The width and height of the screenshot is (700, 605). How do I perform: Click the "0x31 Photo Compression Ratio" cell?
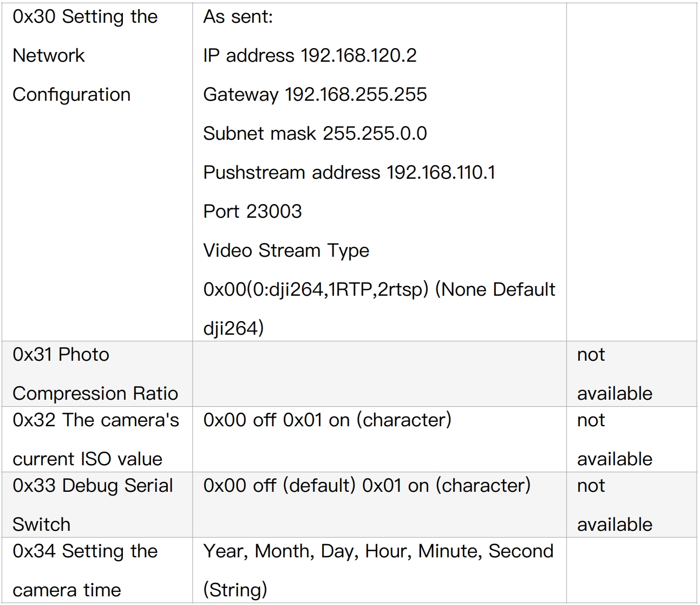[95, 374]
